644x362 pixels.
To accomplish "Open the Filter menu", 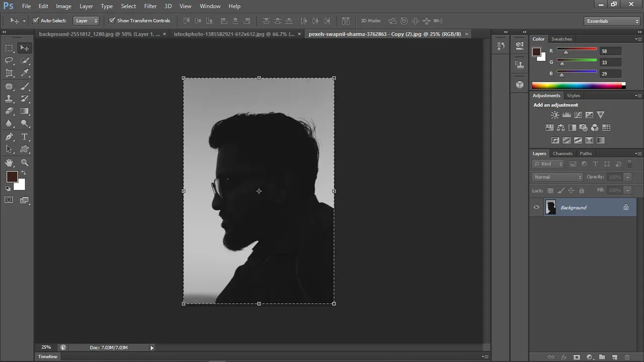I will tap(150, 6).
